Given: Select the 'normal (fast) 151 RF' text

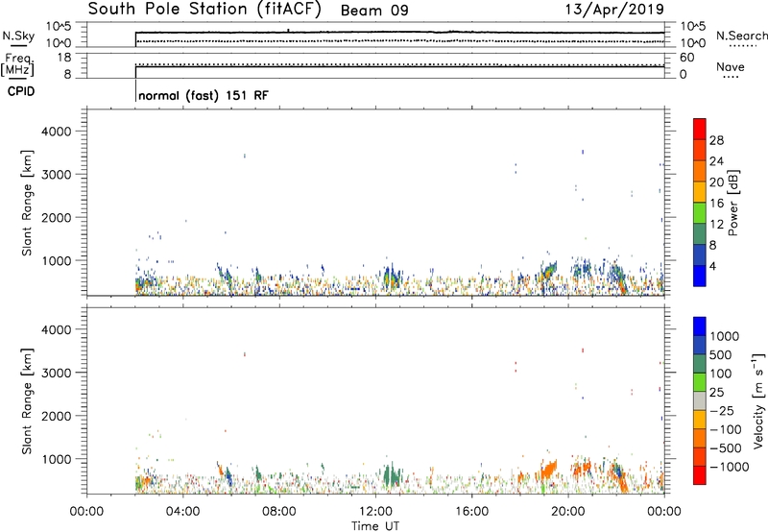Looking at the screenshot, I should tap(204, 95).
